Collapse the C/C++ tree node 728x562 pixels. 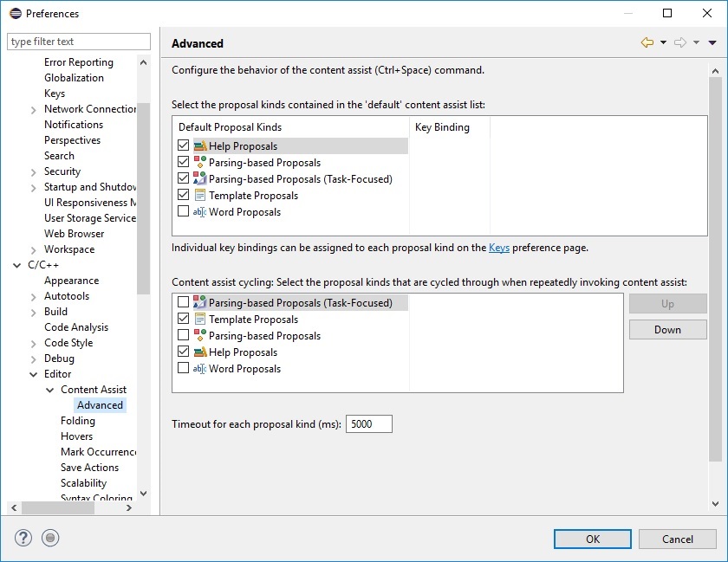click(17, 265)
